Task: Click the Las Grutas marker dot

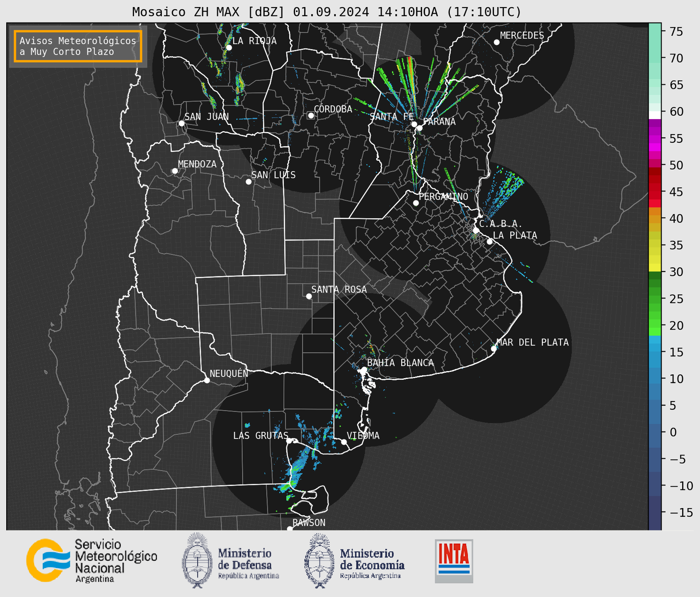Action: (x=289, y=441)
